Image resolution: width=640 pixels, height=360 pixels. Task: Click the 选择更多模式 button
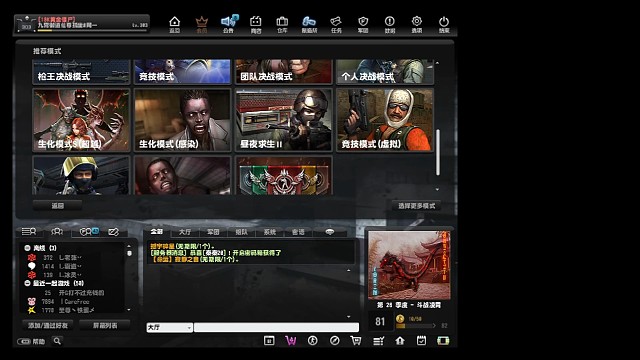pyautogui.click(x=417, y=206)
